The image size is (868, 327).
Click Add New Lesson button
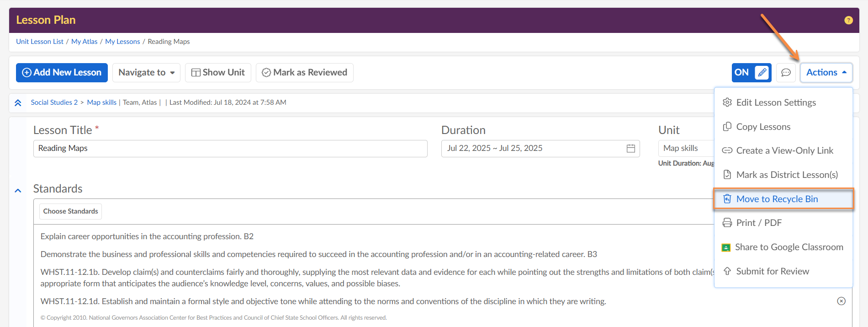click(x=62, y=73)
